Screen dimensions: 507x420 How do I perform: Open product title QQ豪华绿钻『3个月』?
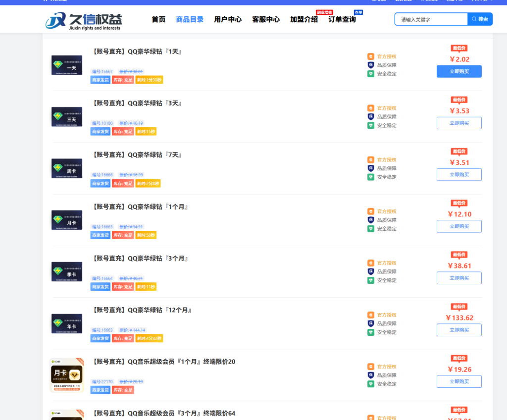[140, 259]
